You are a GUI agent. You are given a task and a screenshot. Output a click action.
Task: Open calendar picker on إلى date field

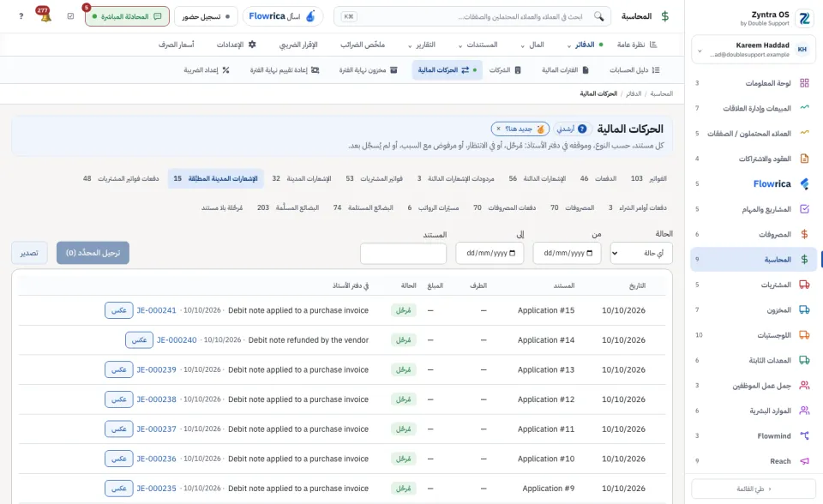coord(513,253)
